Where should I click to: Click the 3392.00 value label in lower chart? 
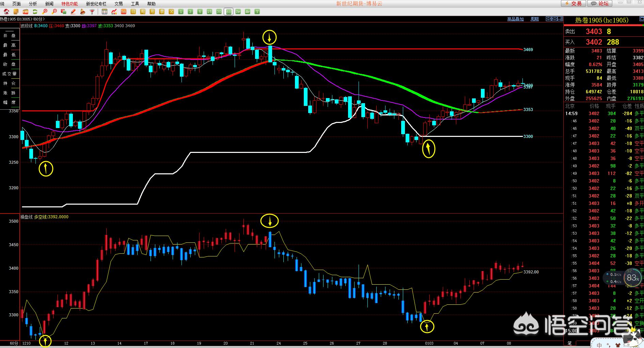531,272
